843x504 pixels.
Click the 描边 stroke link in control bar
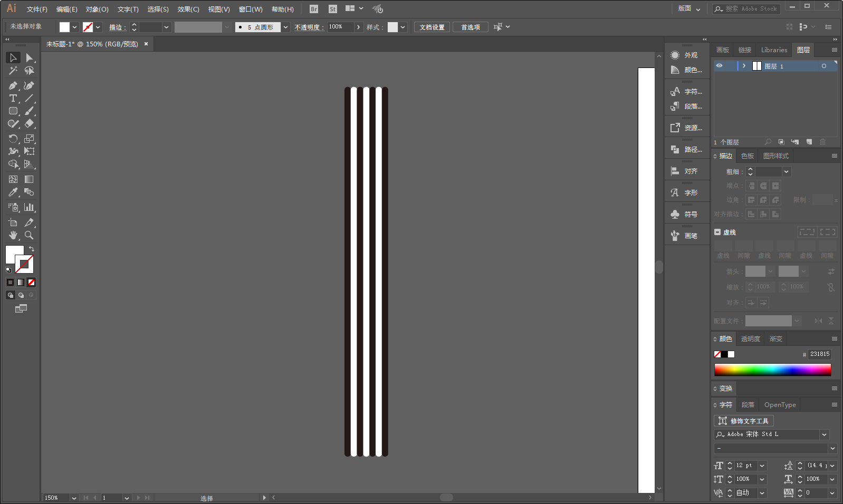[x=117, y=27]
